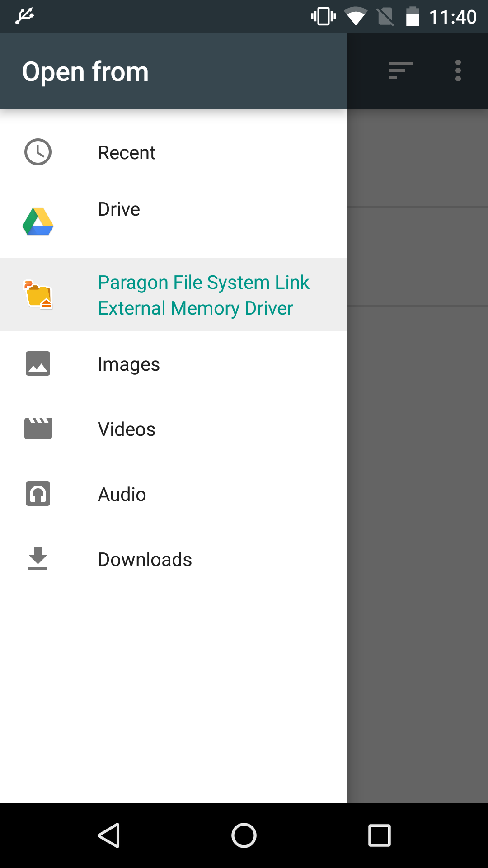Open the Audio label entry

pyautogui.click(x=122, y=495)
